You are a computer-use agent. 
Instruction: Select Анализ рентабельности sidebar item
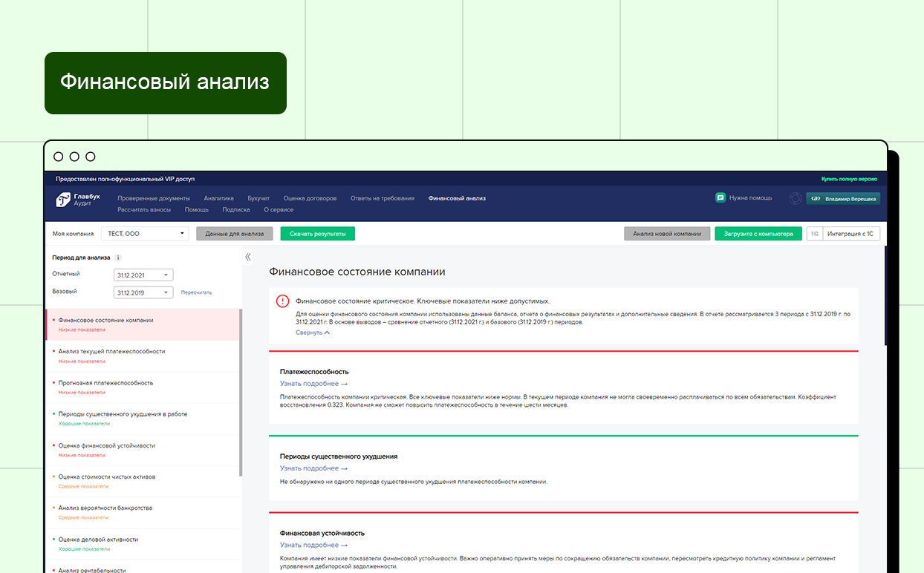coord(143,567)
